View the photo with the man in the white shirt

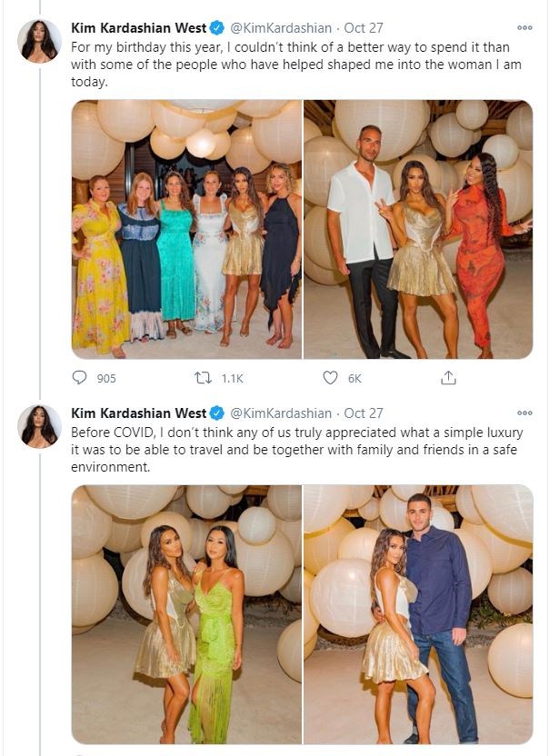coord(417,229)
